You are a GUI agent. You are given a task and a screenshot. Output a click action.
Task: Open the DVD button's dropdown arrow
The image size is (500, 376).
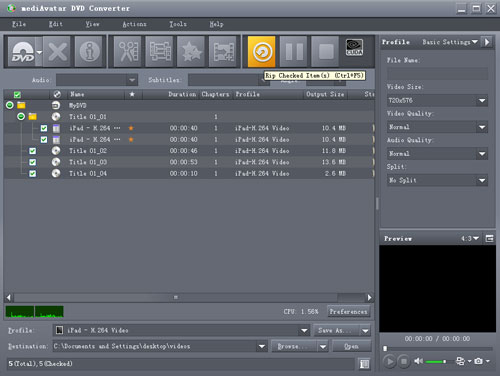(39, 52)
